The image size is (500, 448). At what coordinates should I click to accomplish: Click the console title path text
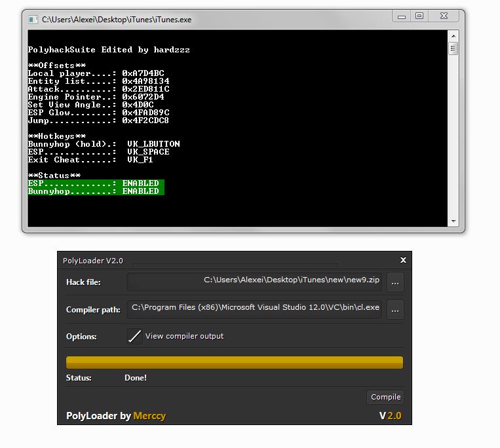(x=117, y=20)
